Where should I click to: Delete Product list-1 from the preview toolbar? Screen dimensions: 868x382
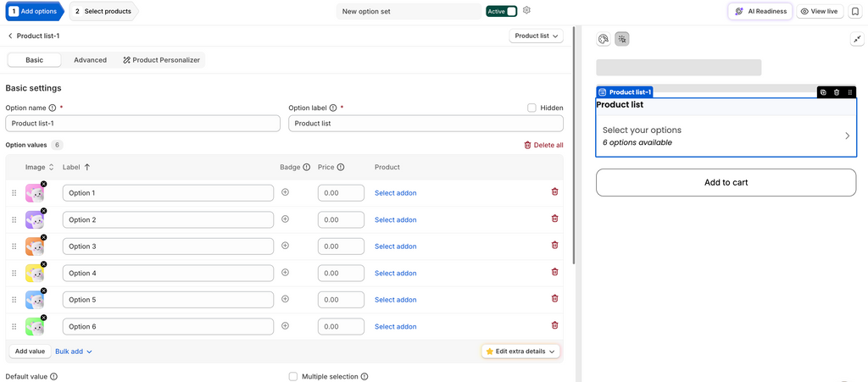click(x=837, y=92)
